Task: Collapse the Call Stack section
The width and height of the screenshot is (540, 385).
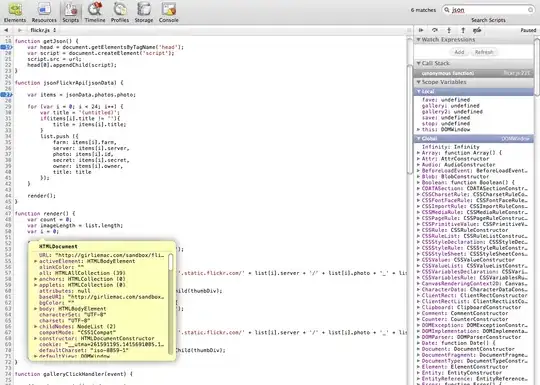Action: click(x=418, y=63)
